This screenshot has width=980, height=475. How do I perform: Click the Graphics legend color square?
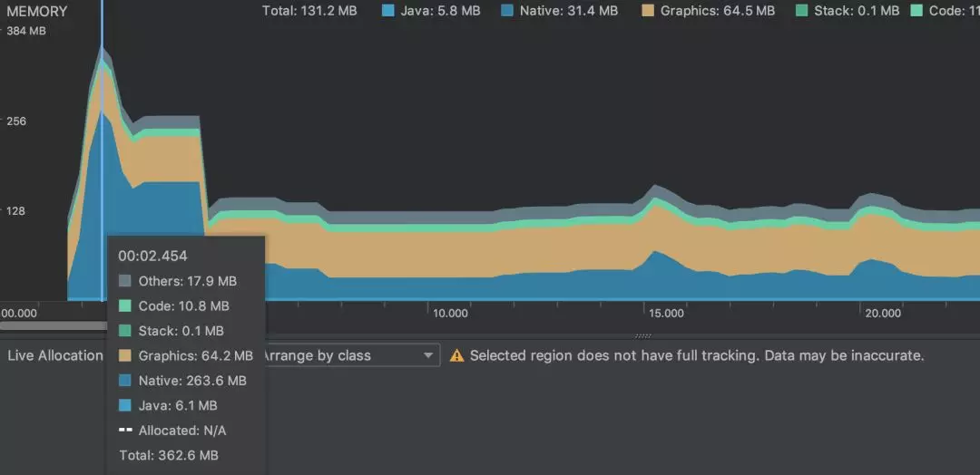[648, 11]
